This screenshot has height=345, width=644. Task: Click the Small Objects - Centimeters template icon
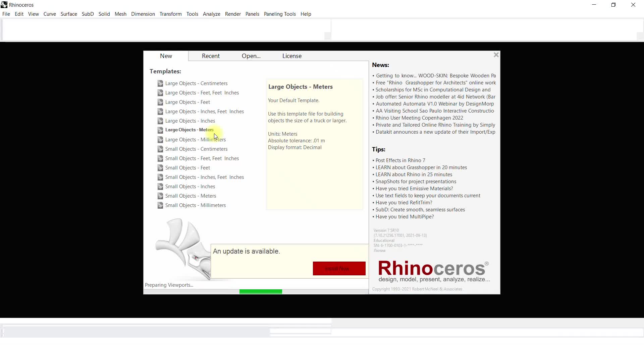tap(160, 149)
